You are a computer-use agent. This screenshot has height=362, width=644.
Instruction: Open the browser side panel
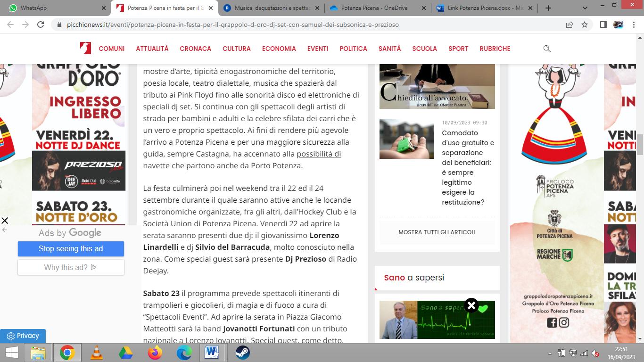coord(603,25)
